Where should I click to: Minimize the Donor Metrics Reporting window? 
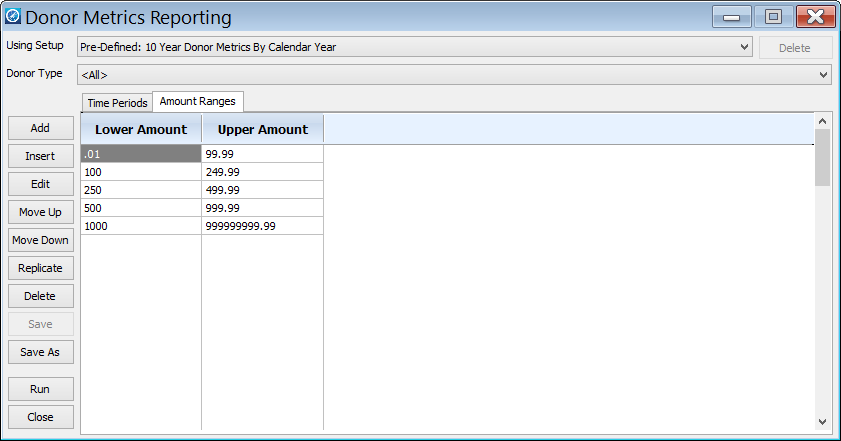coord(732,17)
